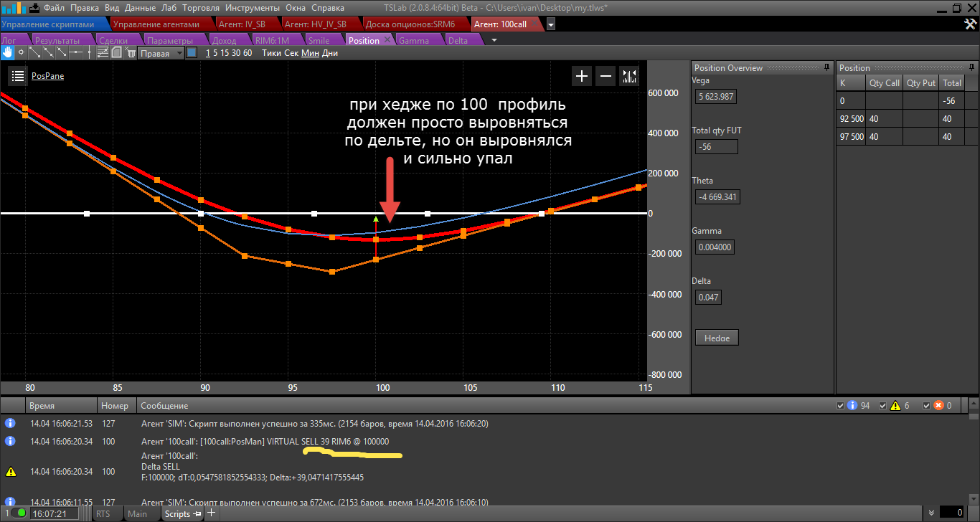This screenshot has height=522, width=980.
Task: Zoom out chart with minus button
Action: click(x=606, y=76)
